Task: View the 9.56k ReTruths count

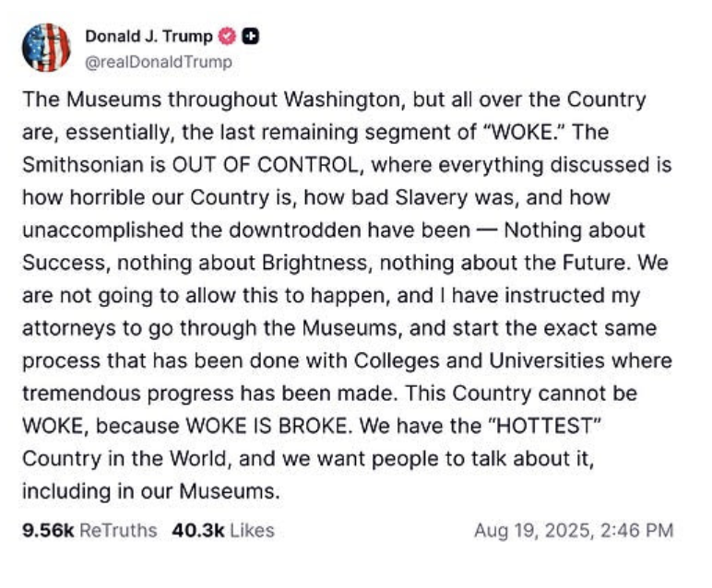Action: pyautogui.click(x=48, y=530)
